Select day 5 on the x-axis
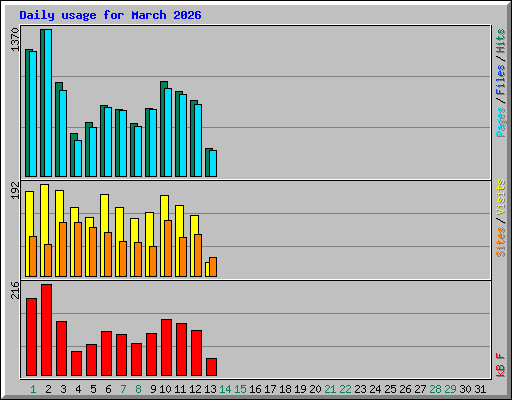This screenshot has height=400, width=512. (93, 389)
